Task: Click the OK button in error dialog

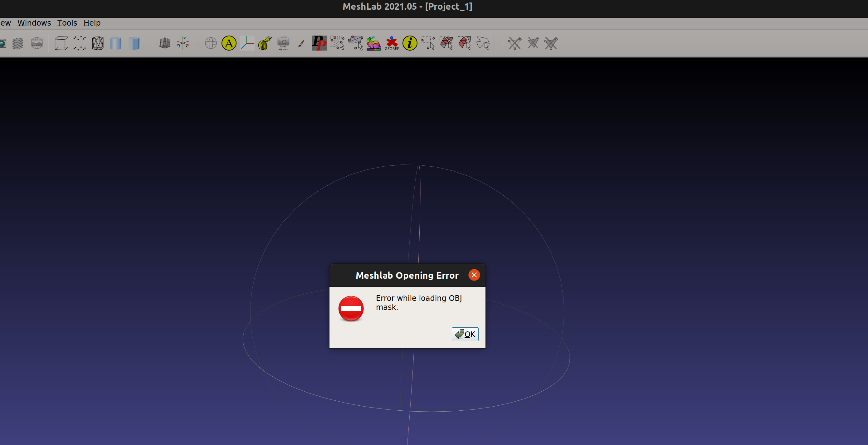Action: tap(465, 334)
